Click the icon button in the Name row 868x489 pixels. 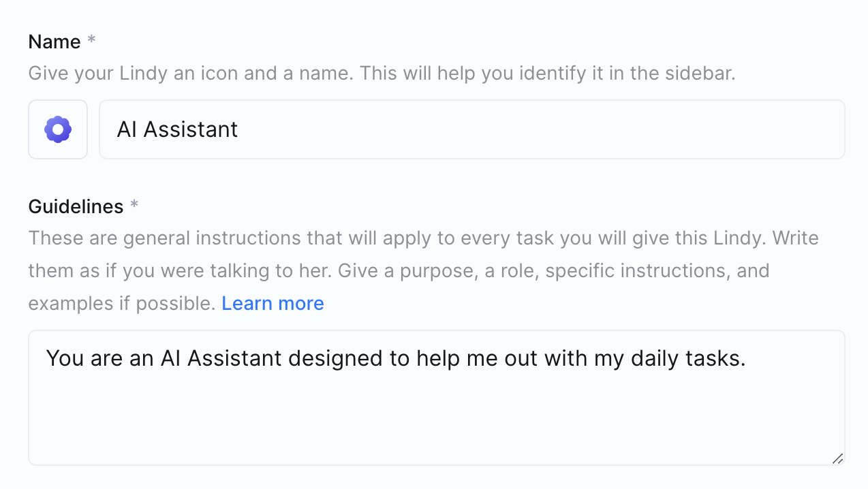[57, 129]
